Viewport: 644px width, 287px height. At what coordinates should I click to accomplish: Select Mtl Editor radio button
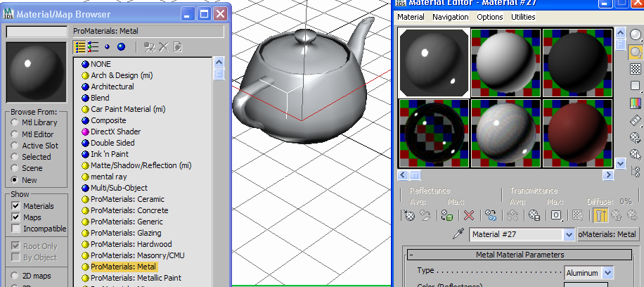click(x=15, y=134)
